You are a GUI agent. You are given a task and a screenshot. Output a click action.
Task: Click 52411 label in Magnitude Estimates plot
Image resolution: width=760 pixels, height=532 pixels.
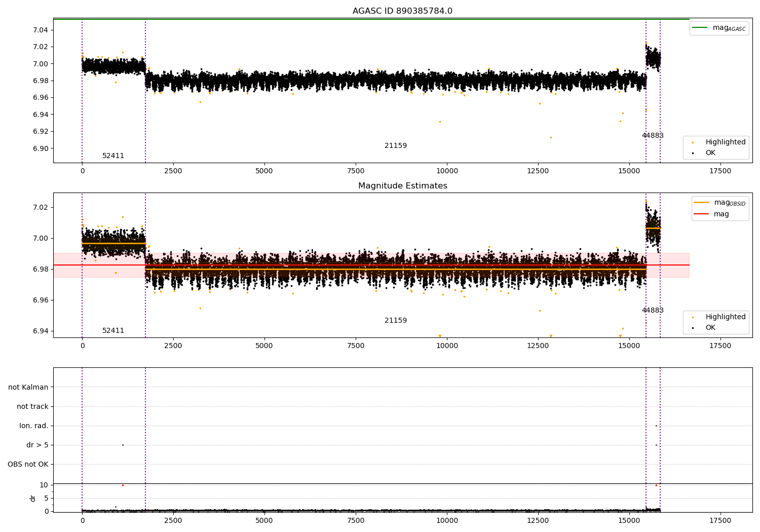click(x=113, y=331)
